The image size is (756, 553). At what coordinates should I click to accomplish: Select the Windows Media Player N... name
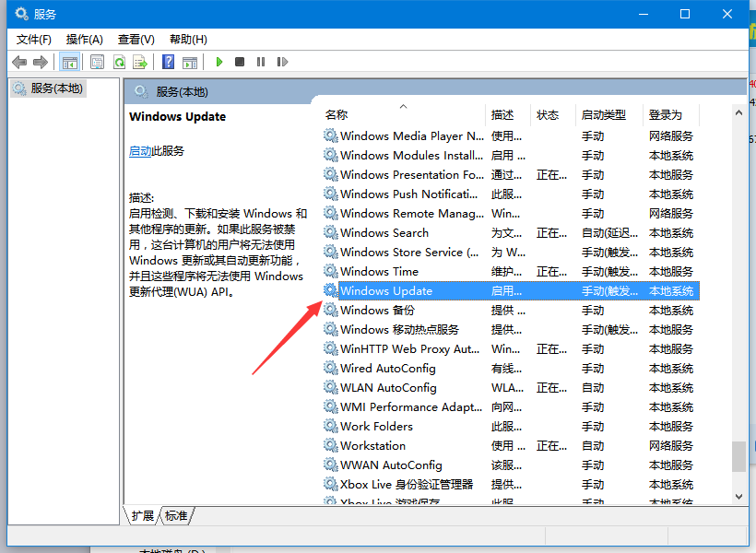pyautogui.click(x=412, y=136)
